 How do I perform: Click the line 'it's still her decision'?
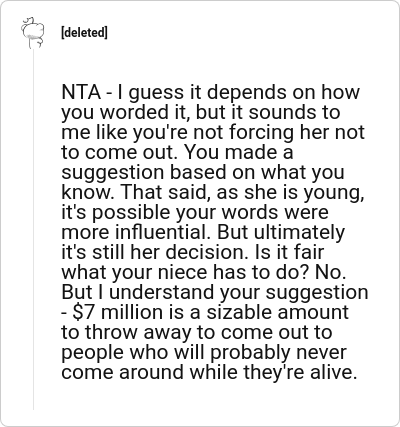click(192, 252)
